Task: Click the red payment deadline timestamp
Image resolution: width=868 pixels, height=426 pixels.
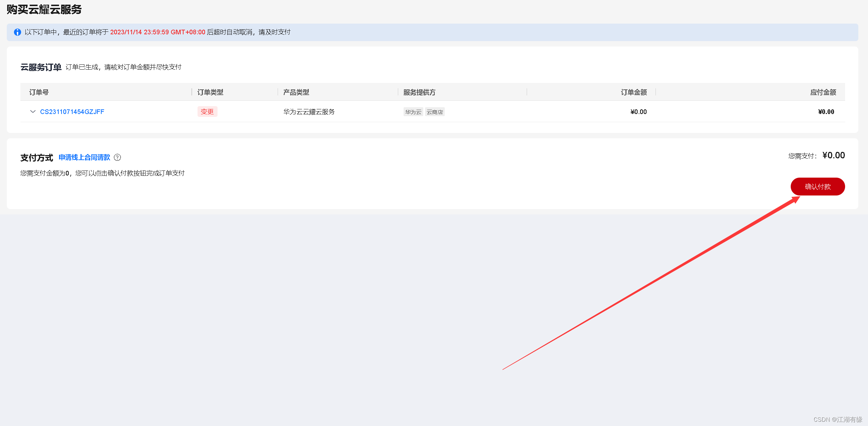Action: tap(157, 32)
